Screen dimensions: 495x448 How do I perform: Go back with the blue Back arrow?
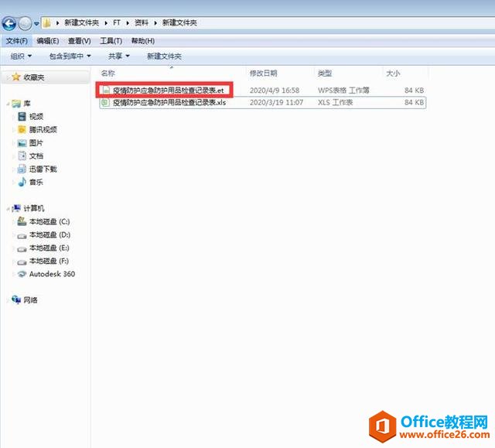(9, 23)
